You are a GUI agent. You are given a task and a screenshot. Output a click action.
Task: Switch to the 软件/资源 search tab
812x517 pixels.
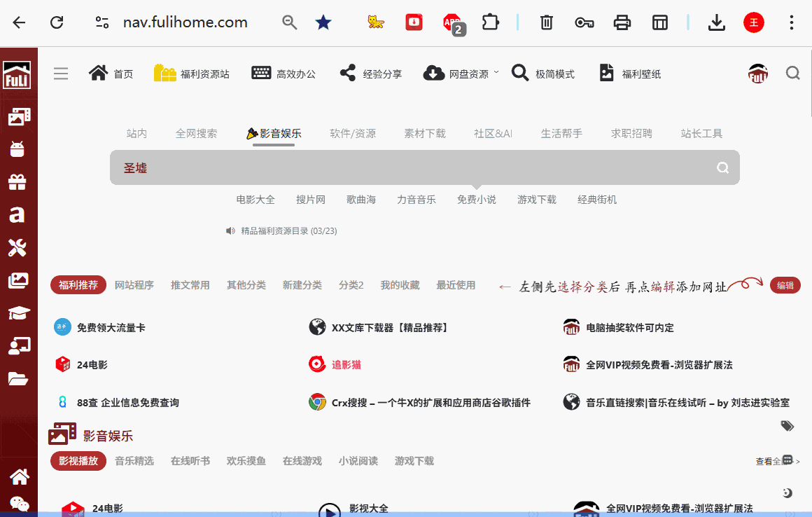coord(352,133)
